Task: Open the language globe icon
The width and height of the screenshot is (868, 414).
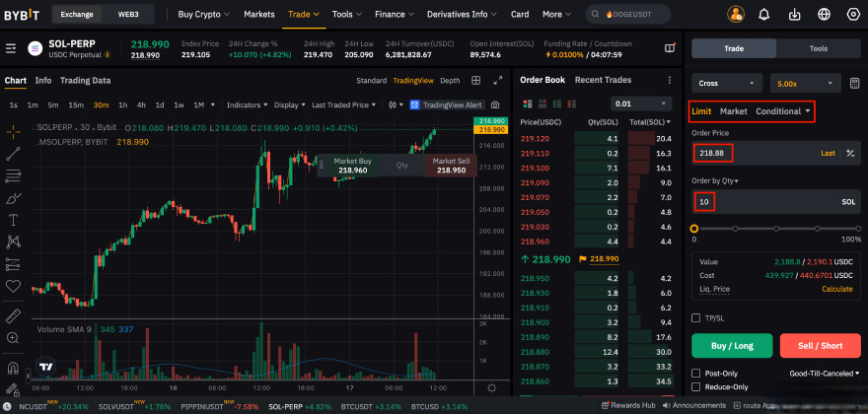Action: tap(824, 15)
